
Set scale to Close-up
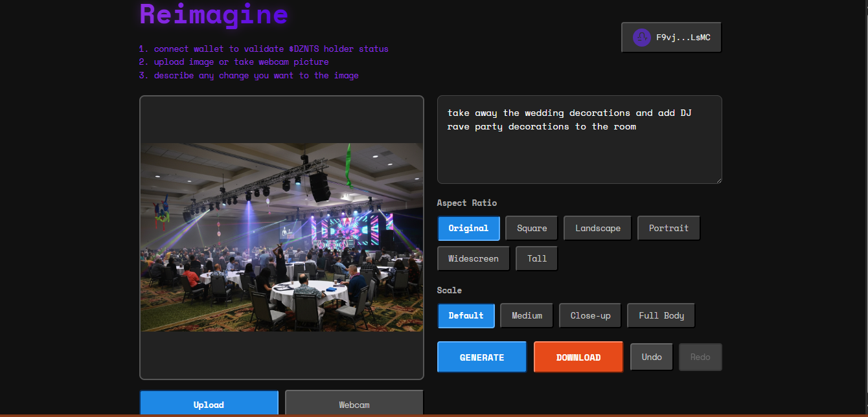tap(590, 315)
